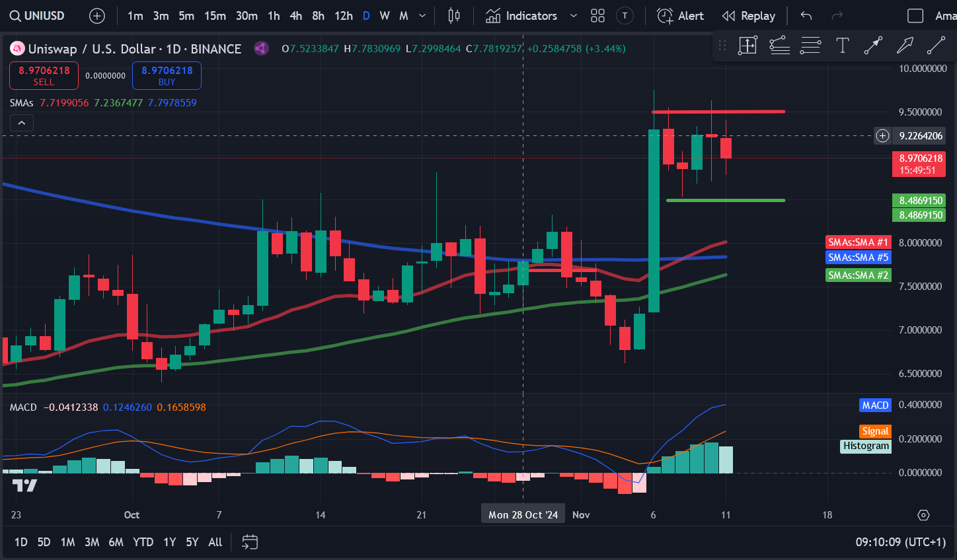
Task: Set range to 1M
Action: [x=67, y=542]
